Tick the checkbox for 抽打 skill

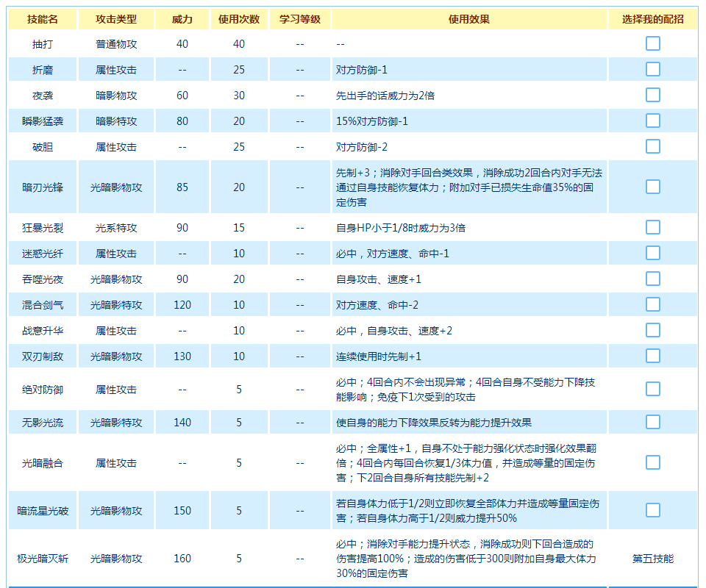click(652, 43)
